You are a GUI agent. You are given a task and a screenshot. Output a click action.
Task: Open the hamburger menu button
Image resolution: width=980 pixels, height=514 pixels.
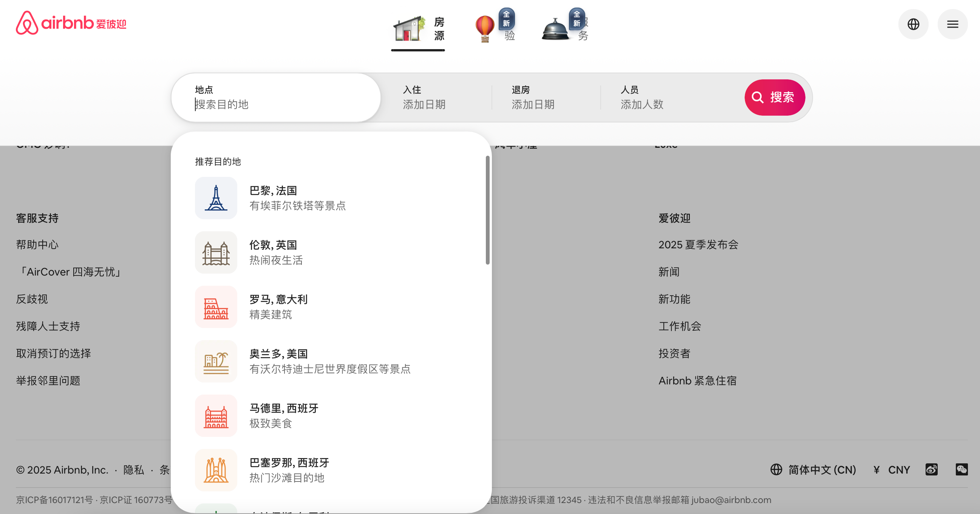point(952,24)
